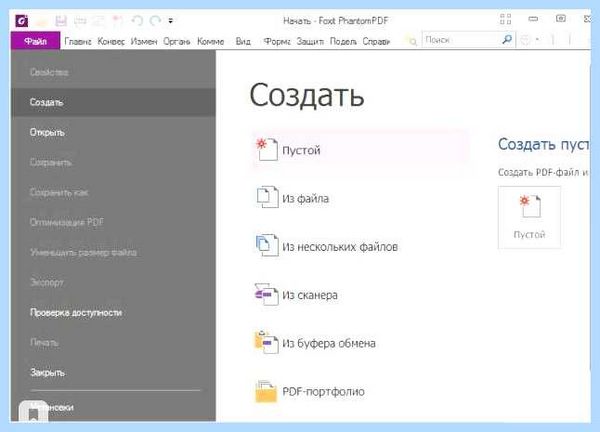Viewport: 600px width, 432px height.
Task: Open the quick access toolbar customize dropdown
Action: (170, 21)
